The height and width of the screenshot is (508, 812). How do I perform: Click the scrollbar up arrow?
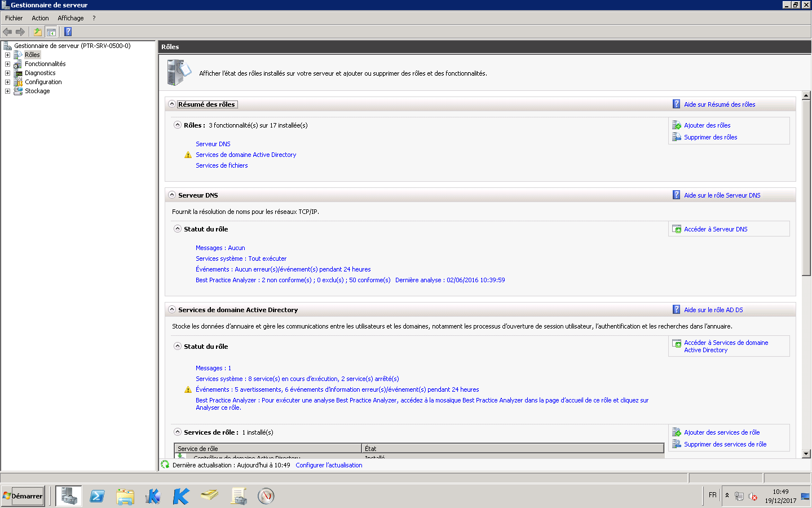coord(806,95)
